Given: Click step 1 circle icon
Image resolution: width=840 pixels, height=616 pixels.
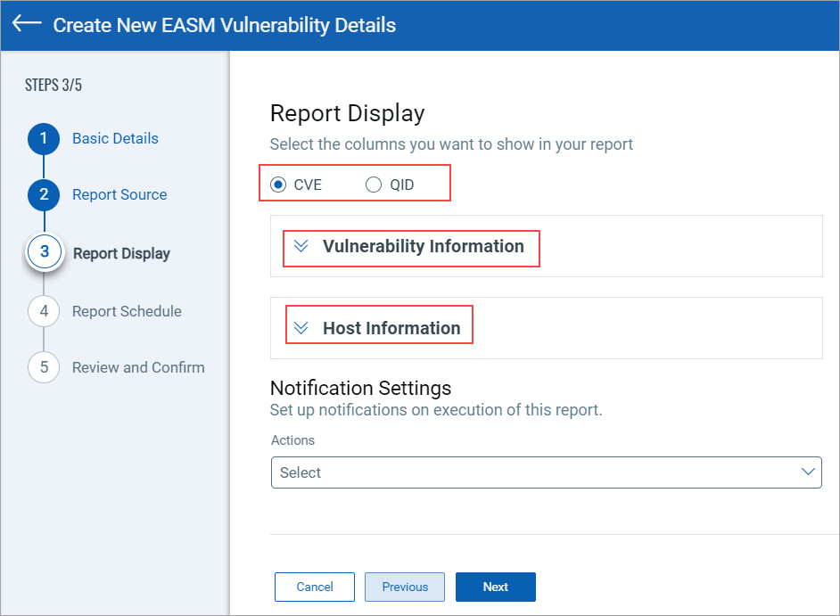Looking at the screenshot, I should click(x=44, y=139).
